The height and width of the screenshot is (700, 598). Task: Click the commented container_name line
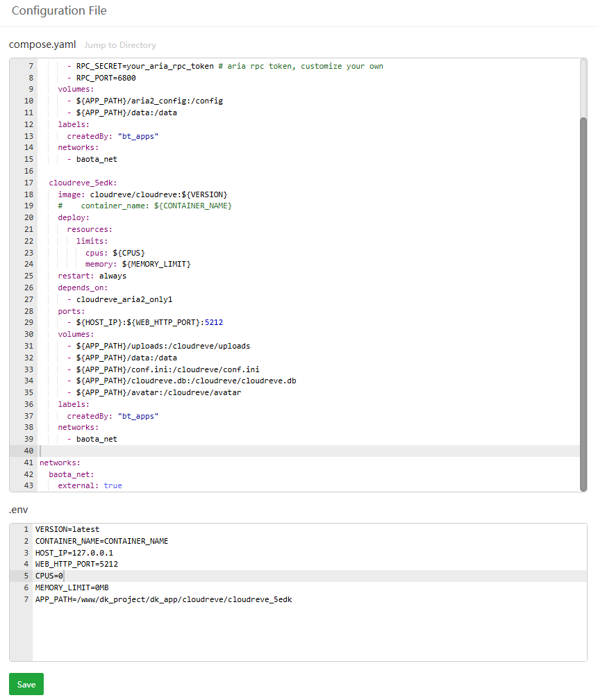(144, 206)
